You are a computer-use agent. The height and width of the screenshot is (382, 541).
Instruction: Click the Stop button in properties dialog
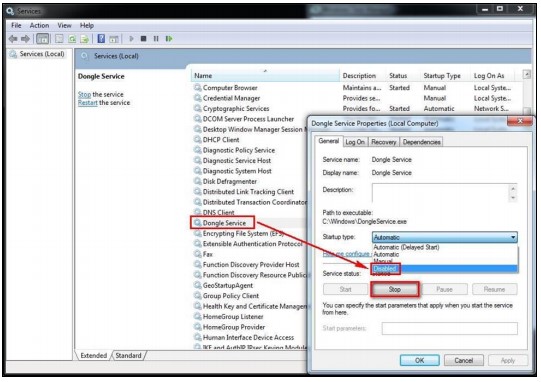coord(395,289)
